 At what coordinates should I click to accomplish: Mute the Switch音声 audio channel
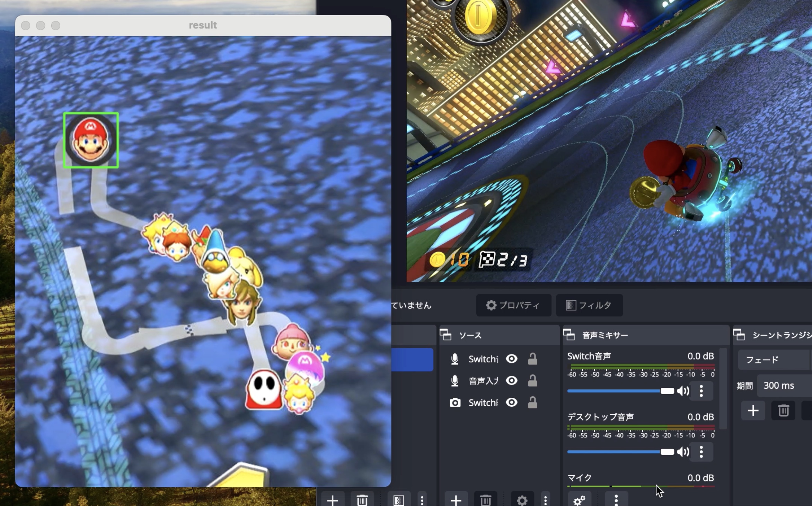(x=683, y=391)
